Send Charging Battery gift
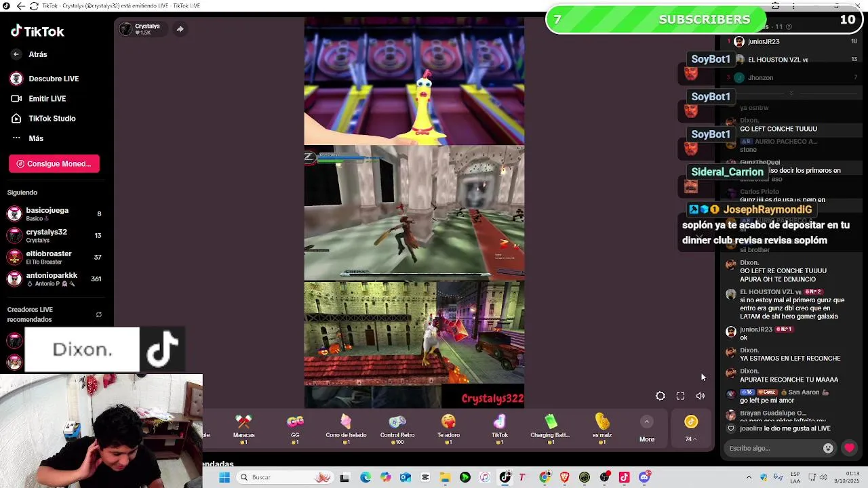The image size is (868, 488). coord(550,429)
